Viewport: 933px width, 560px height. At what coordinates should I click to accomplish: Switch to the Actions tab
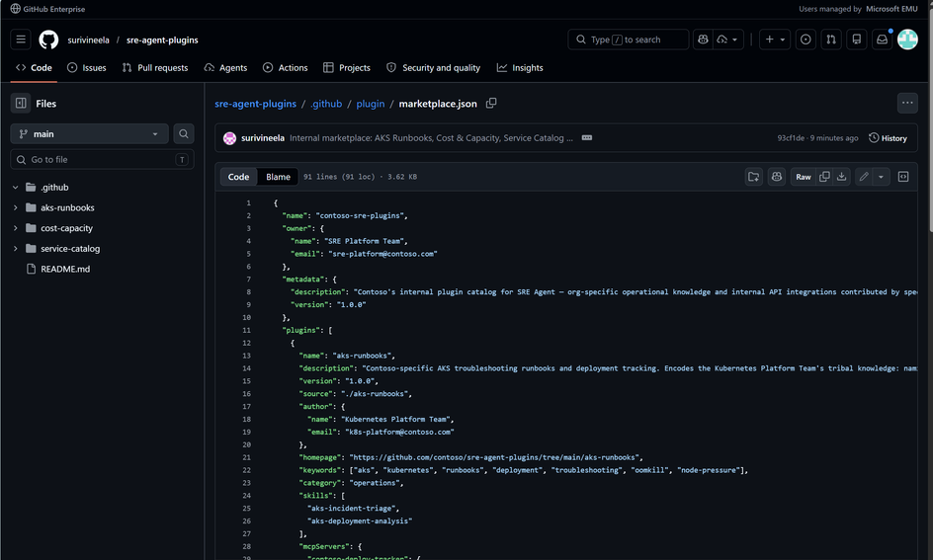coord(286,68)
